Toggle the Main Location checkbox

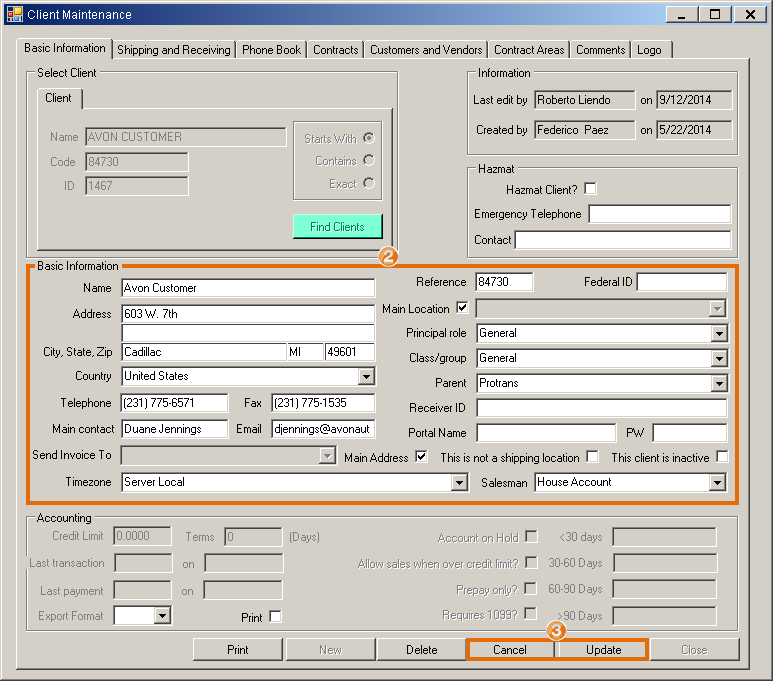(462, 308)
